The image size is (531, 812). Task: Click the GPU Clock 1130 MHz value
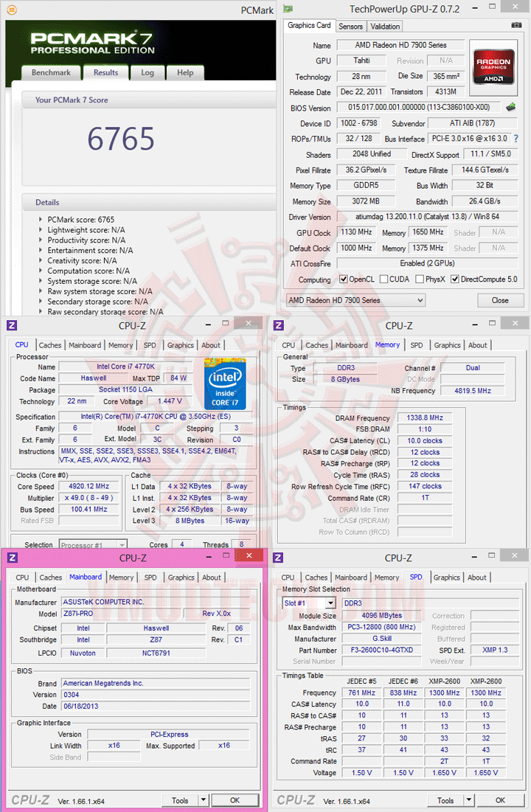tap(356, 232)
